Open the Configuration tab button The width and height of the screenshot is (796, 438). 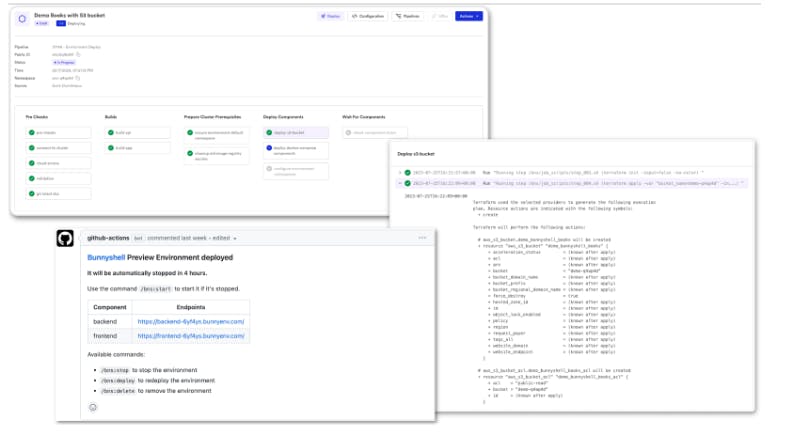368,16
